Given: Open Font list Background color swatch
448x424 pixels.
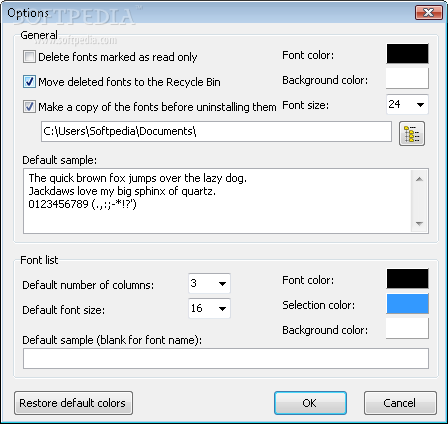Looking at the screenshot, I should point(407,329).
